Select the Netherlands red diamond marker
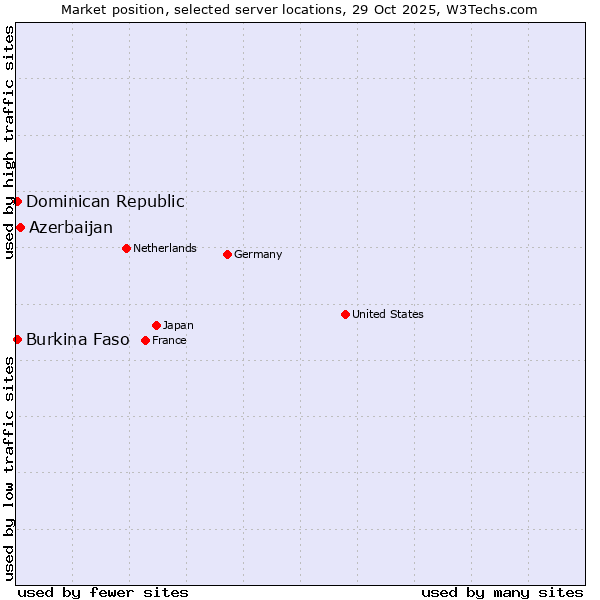The height and width of the screenshot is (600, 600). pyautogui.click(x=126, y=248)
